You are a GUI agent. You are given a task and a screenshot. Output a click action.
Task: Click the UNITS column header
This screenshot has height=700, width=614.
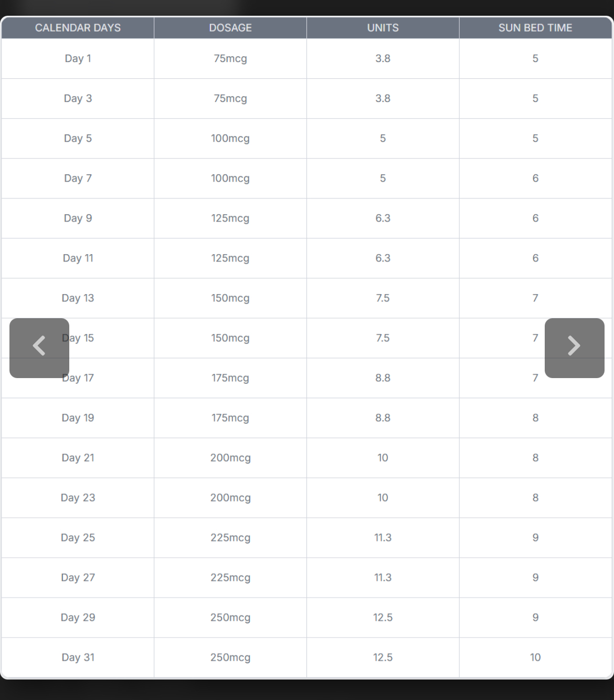[383, 28]
